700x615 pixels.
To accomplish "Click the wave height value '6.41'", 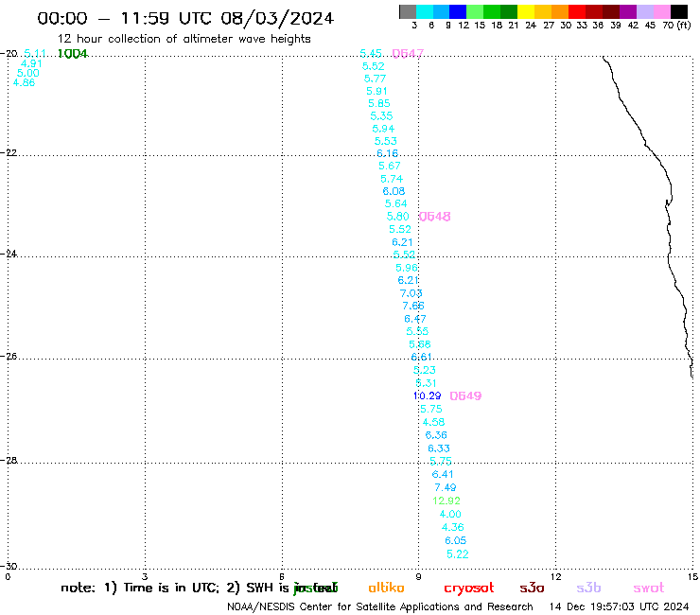I will click(x=443, y=474).
